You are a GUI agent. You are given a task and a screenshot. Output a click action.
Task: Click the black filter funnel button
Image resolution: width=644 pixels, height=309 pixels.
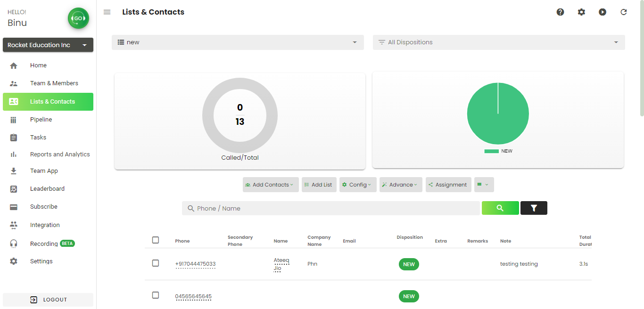click(x=534, y=208)
